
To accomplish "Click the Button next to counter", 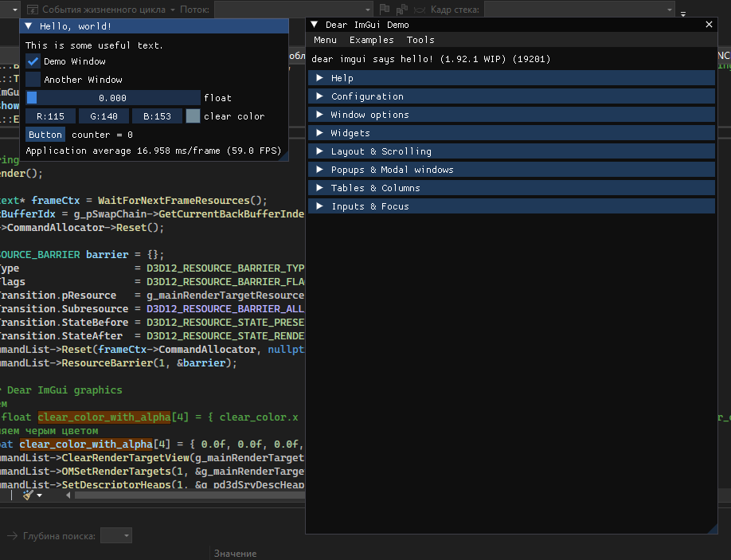I will click(45, 135).
